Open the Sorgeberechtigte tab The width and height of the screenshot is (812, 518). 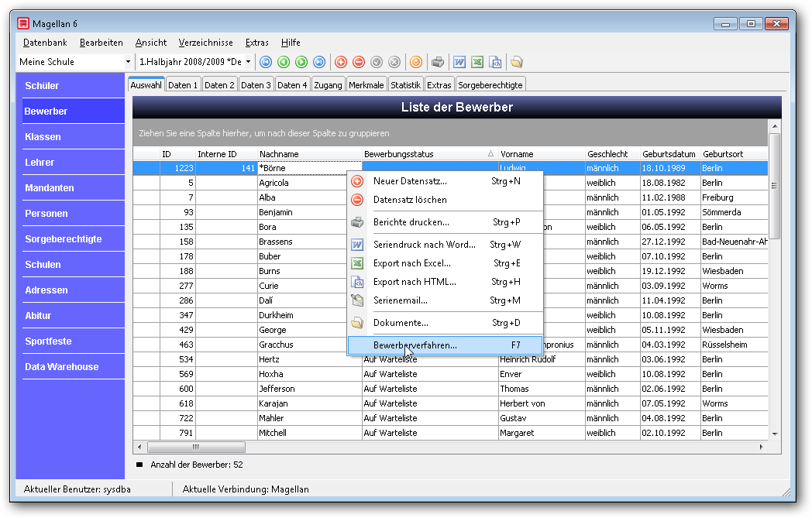(490, 85)
